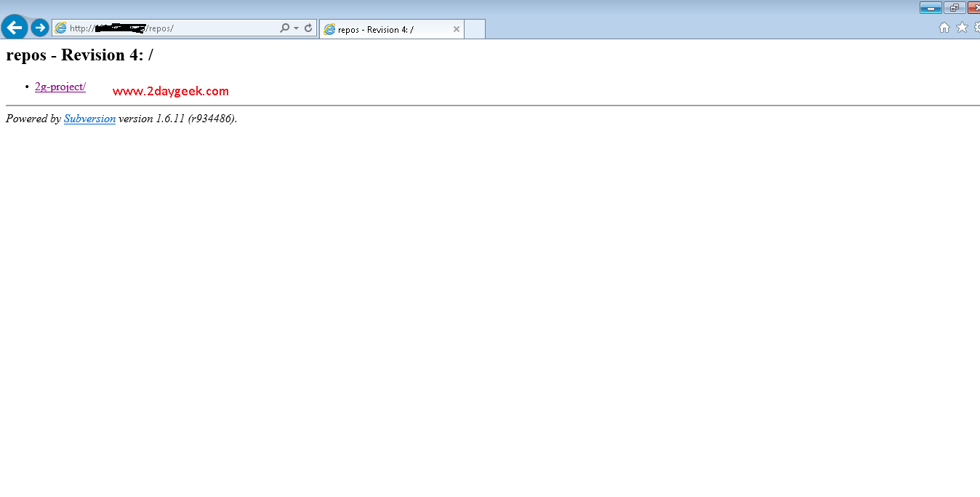Open Favorites with the star icon
This screenshot has width=980, height=497.
tap(962, 28)
